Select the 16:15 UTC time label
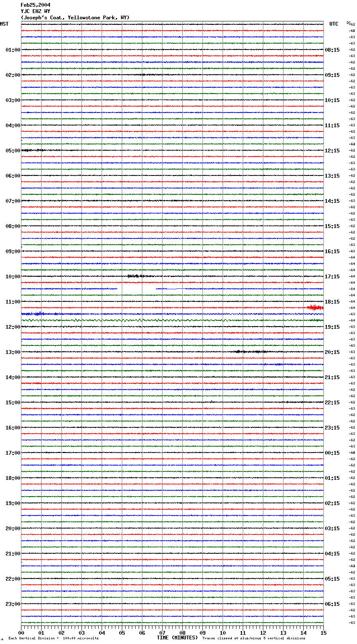The image size is (357, 644). point(332,251)
